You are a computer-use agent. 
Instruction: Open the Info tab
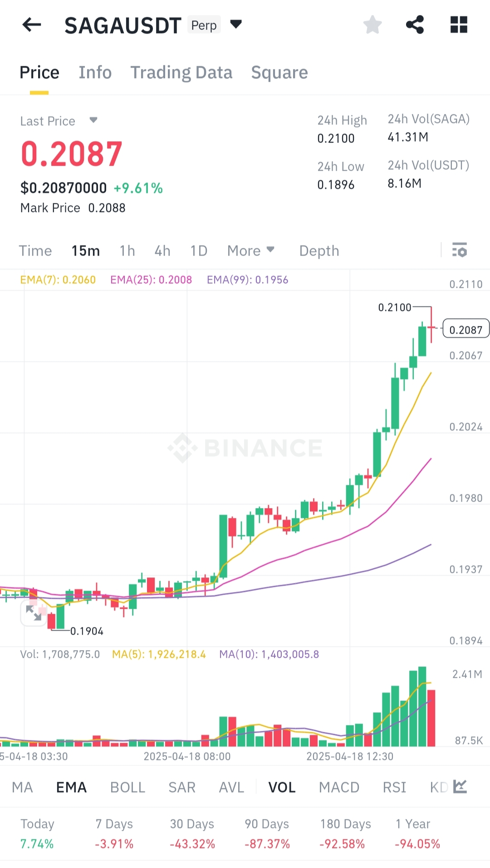click(x=95, y=73)
